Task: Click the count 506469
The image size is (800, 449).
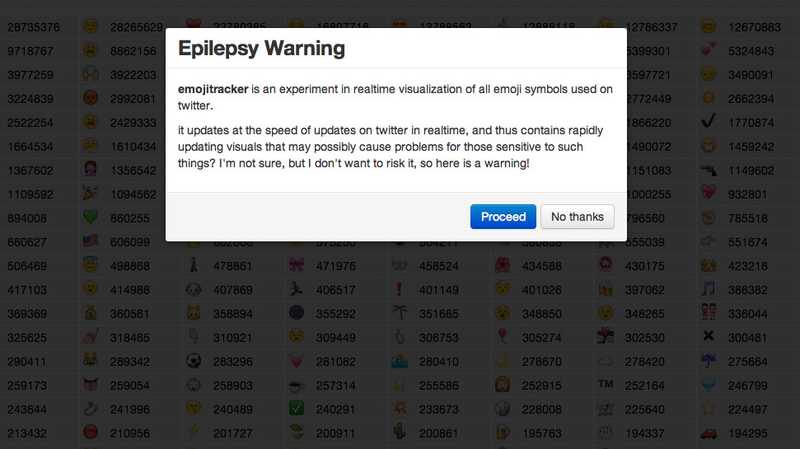Action: coord(27,266)
